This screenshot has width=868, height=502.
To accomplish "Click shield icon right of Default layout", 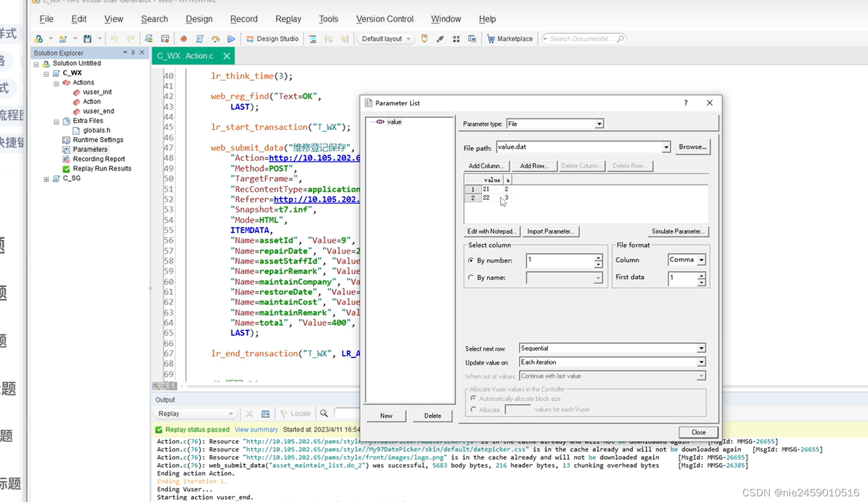I will click(x=424, y=39).
